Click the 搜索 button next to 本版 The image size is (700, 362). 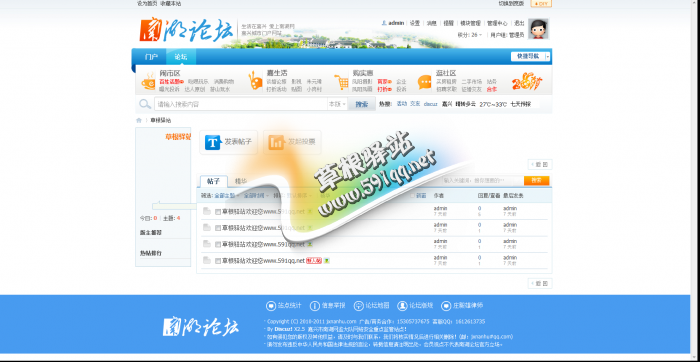pyautogui.click(x=362, y=104)
